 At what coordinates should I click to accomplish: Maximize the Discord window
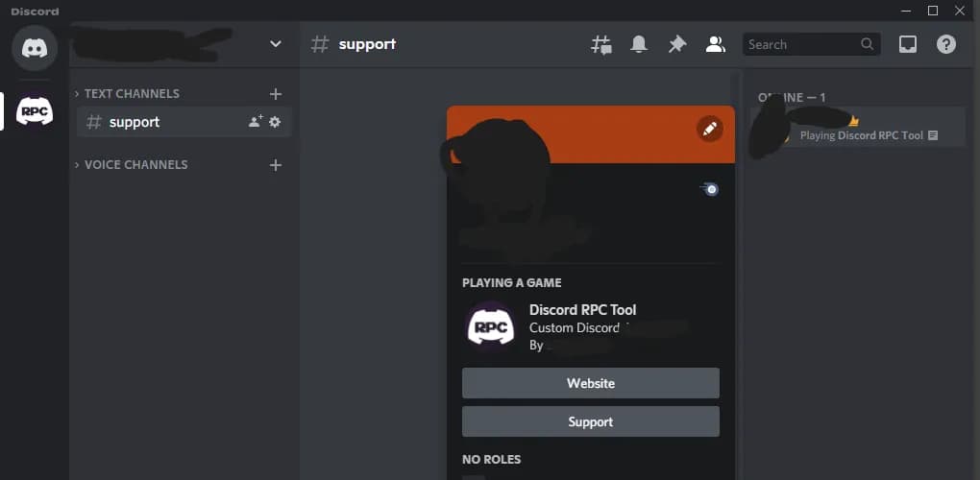click(x=933, y=11)
